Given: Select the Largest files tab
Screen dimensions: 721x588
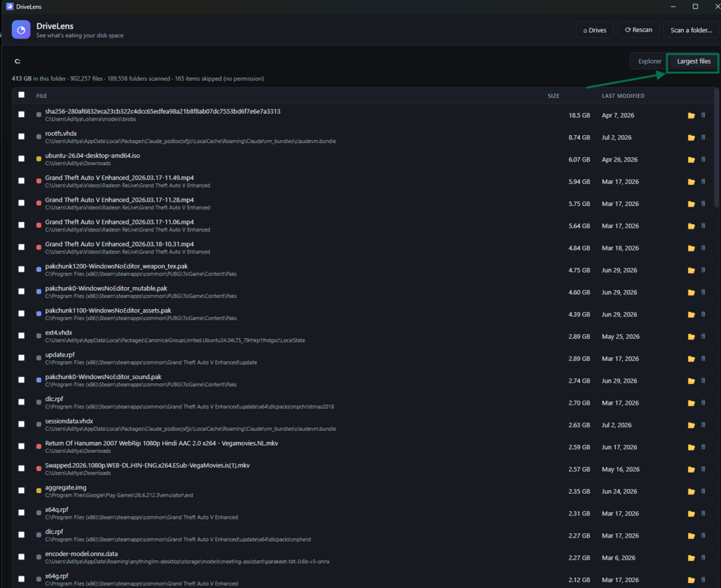Looking at the screenshot, I should coord(693,61).
